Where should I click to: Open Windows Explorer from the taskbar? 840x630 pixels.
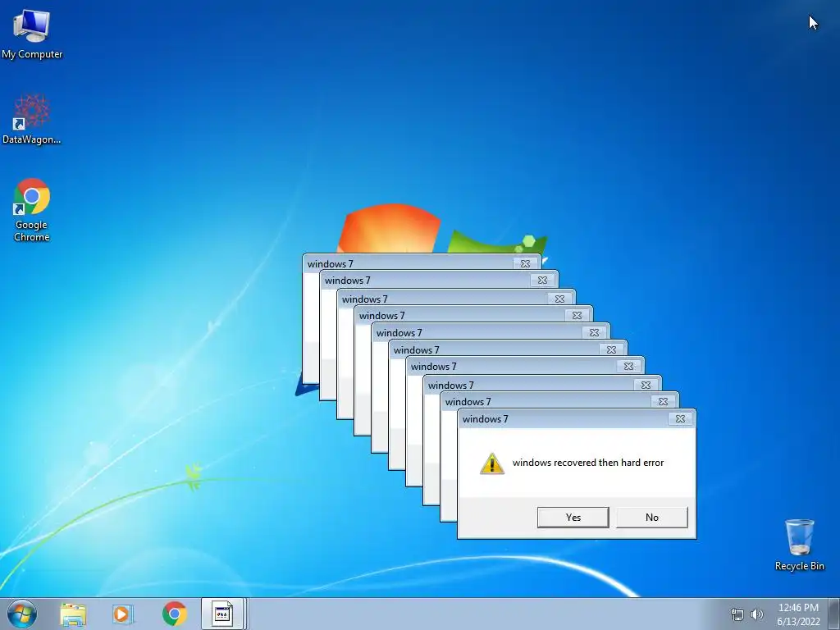point(73,614)
